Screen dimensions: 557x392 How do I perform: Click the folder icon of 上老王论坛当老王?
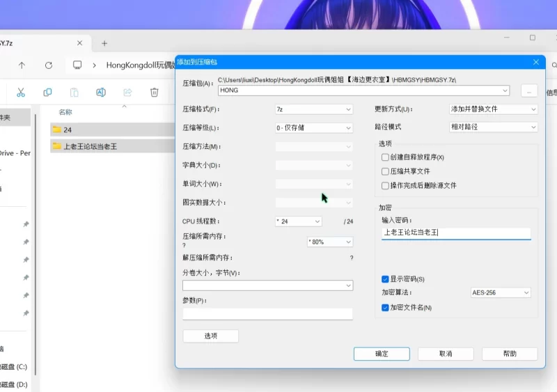pos(57,146)
